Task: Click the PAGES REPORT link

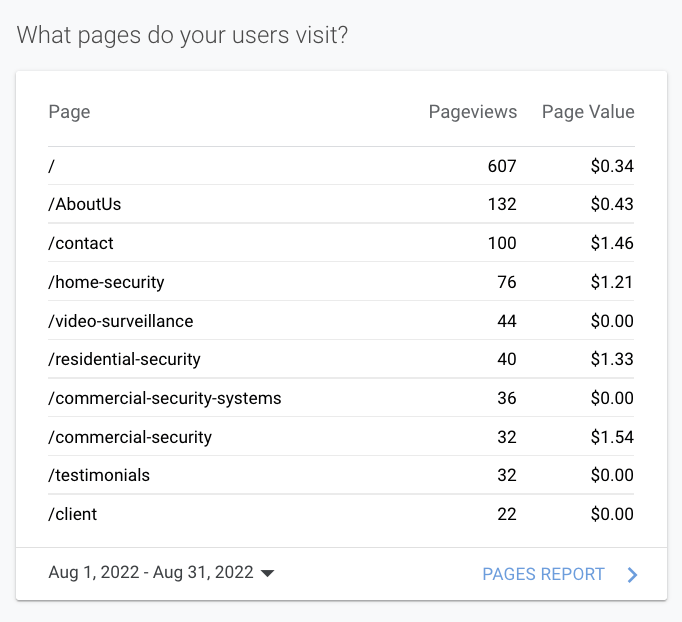Action: coord(543,574)
